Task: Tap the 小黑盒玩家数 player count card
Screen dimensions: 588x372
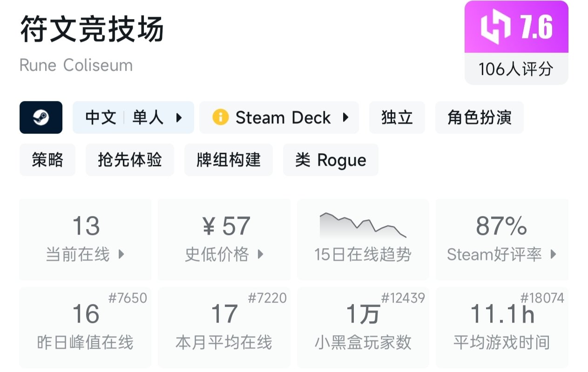Action: [363, 327]
